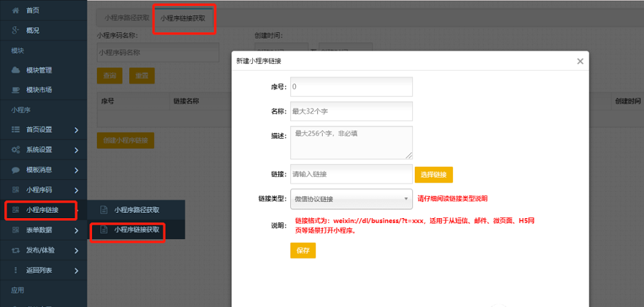
Task: Click the 选择链接 button
Action: 434,175
